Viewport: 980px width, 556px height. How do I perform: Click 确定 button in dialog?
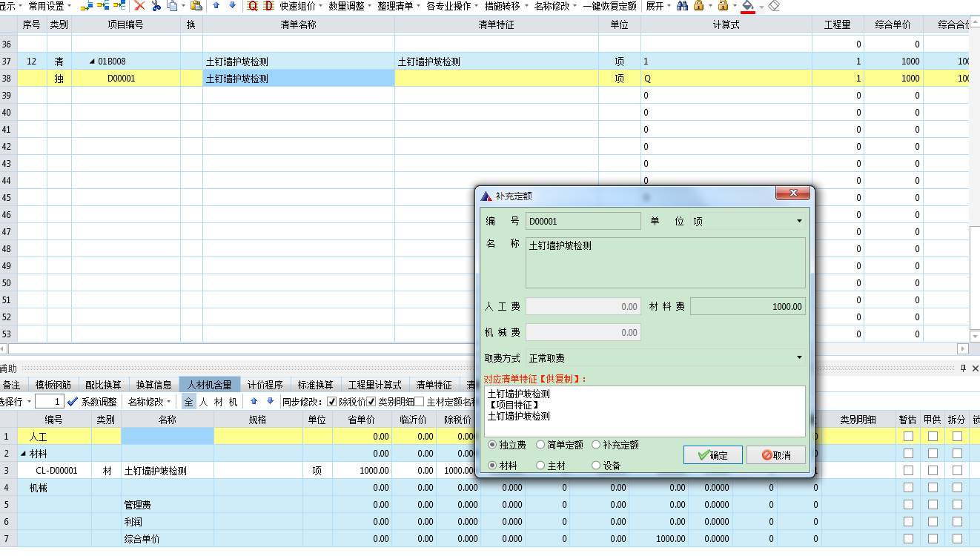(713, 455)
